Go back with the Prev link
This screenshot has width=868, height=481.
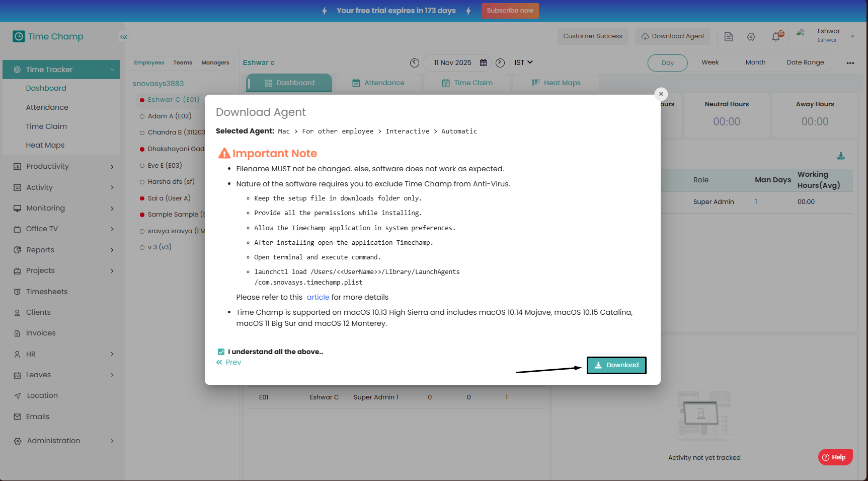tap(229, 362)
